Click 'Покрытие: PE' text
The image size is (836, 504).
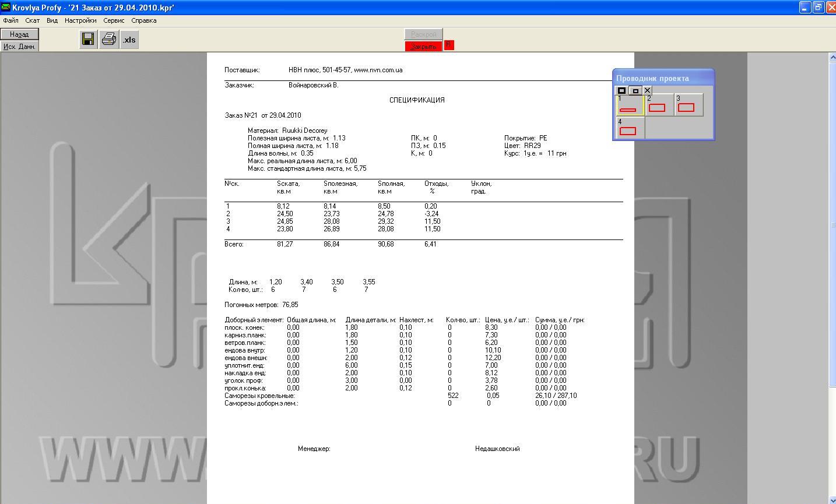[526, 138]
